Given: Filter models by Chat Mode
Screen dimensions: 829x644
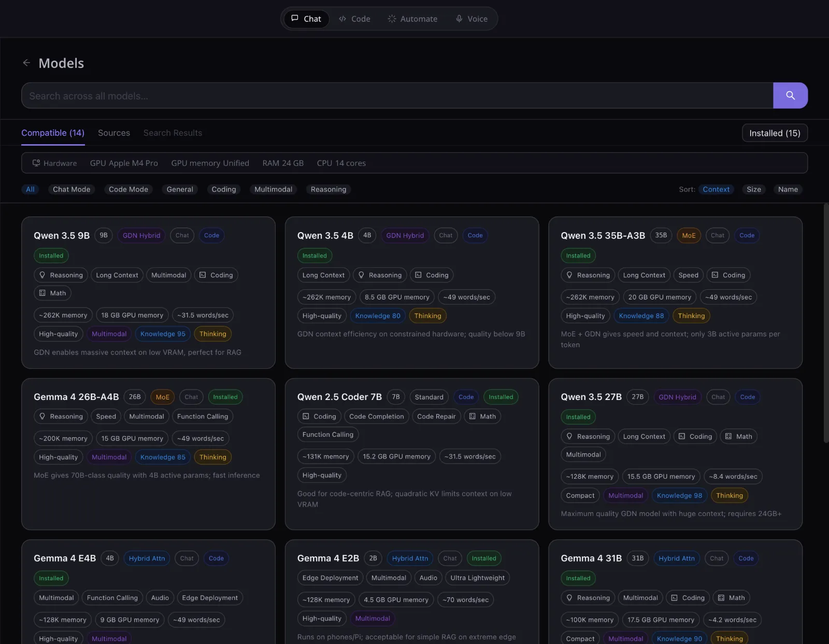Looking at the screenshot, I should pyautogui.click(x=72, y=189).
